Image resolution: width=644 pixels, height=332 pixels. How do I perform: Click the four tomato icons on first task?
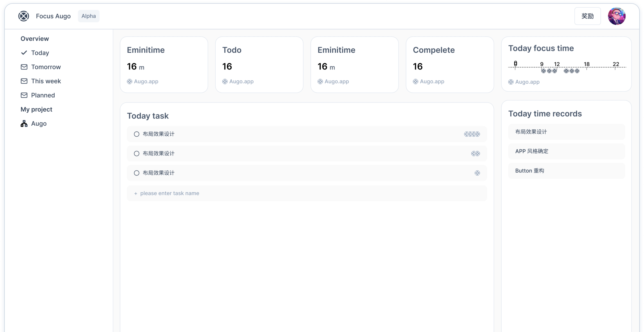(472, 134)
